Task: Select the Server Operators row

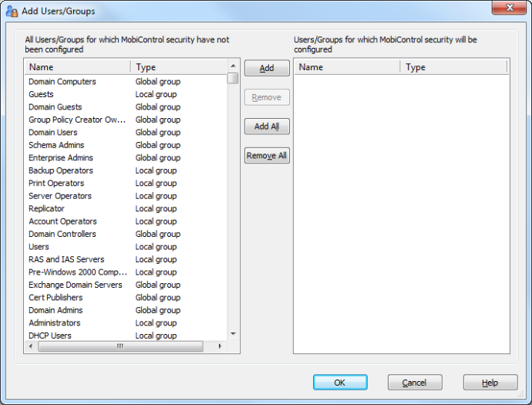Action: tap(126, 196)
